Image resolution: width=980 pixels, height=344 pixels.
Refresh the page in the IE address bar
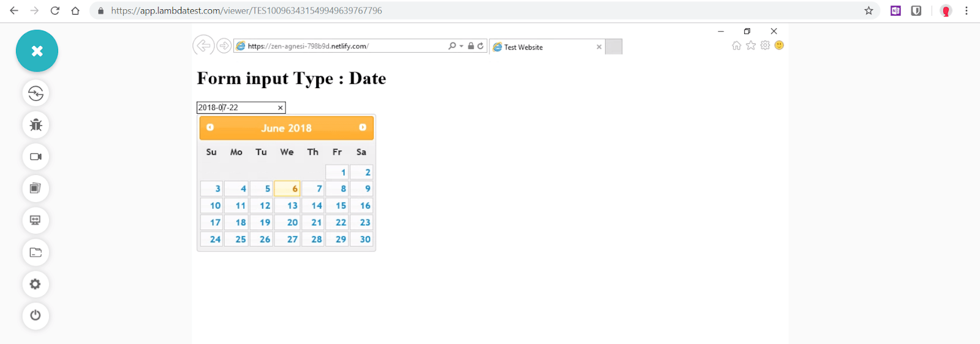[481, 46]
